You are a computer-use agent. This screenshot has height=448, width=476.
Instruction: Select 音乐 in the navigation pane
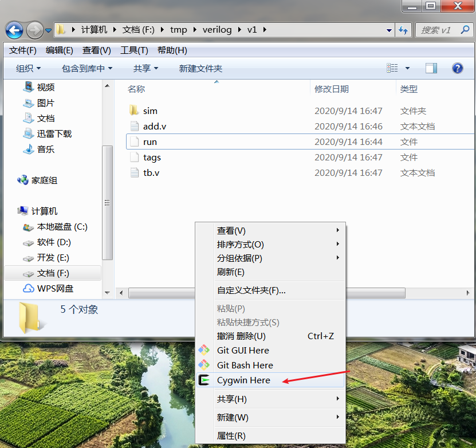[x=45, y=150]
